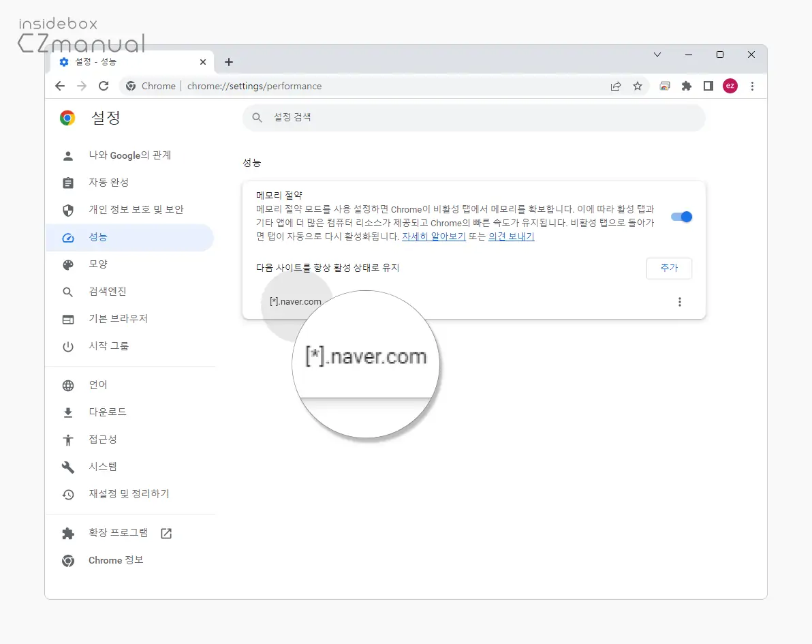Open more actions for [*.]naver.com entry
This screenshot has height=644, width=812.
coord(680,302)
